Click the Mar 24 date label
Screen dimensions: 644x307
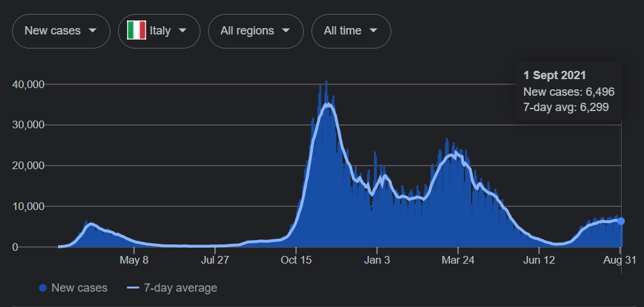coord(458,260)
